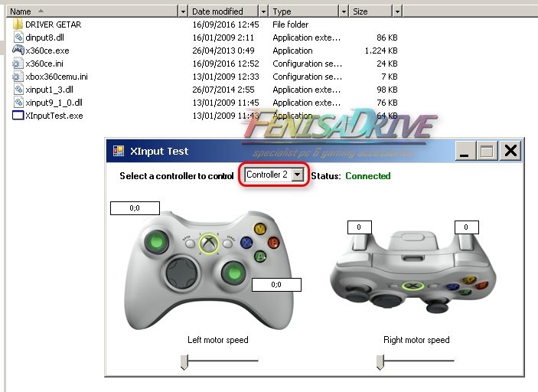
Task: Open the controller selection dropdown
Action: tap(298, 175)
